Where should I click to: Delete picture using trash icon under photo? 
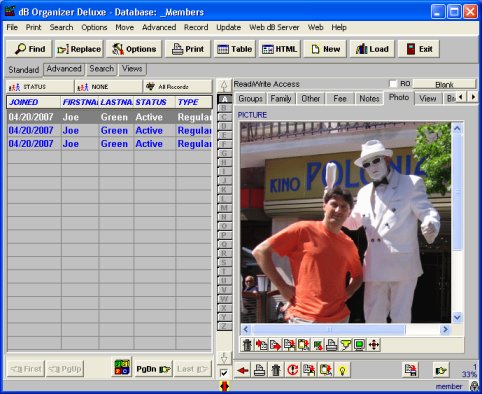(247, 345)
